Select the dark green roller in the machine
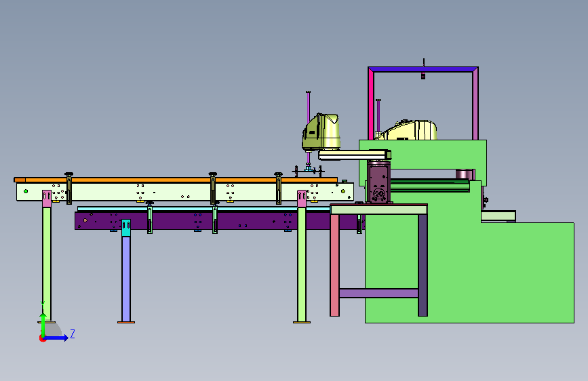The width and height of the screenshot is (588, 381). pos(430,186)
